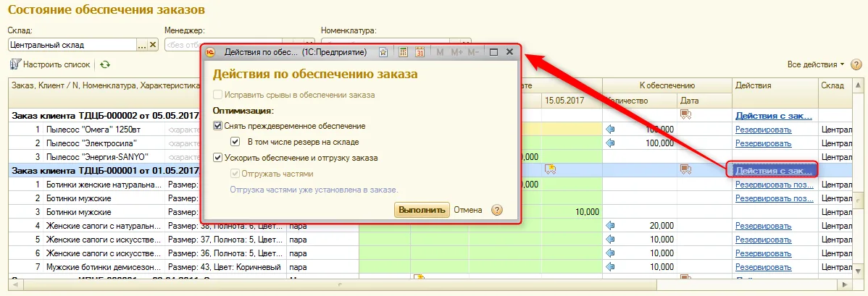The width and height of the screenshot is (868, 296).
Task: Open the calculator icon in dialog title bar
Action: coord(404,52)
